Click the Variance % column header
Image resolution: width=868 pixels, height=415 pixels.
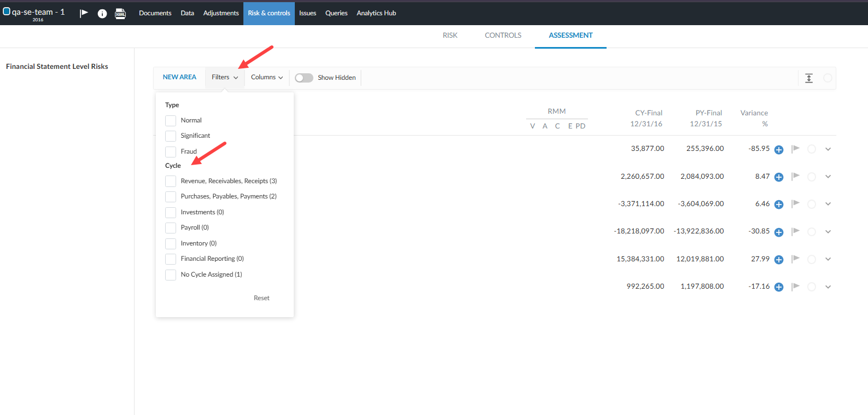click(754, 118)
